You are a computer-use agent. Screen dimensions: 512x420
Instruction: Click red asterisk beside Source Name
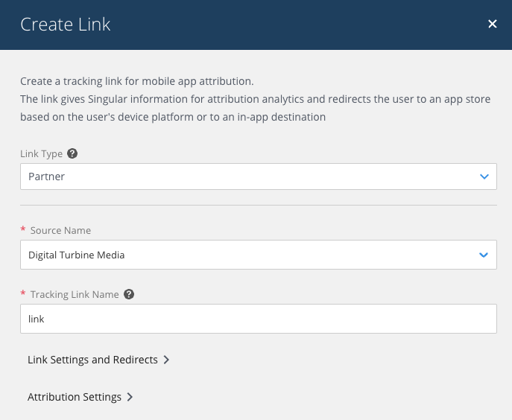(23, 229)
